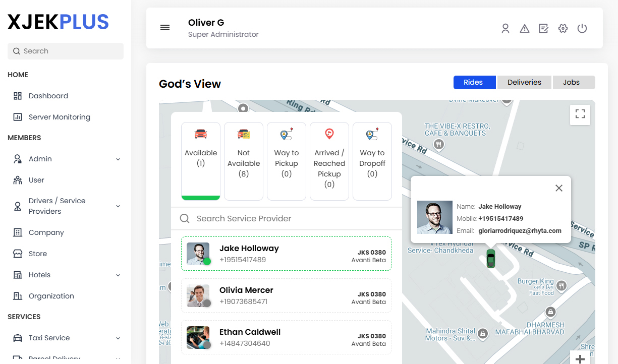
Task: Filter by Way to Pickup status
Action: [287, 161]
